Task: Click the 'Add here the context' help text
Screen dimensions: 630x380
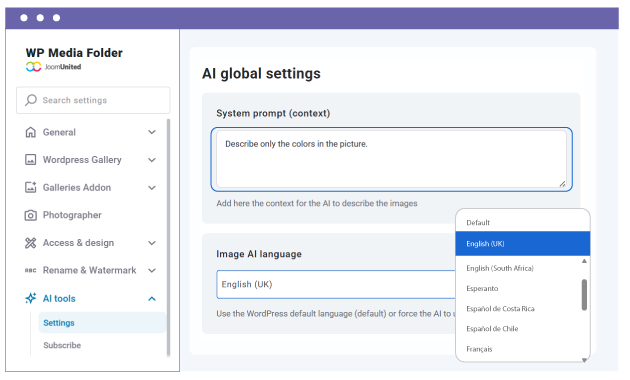Action: (317, 203)
